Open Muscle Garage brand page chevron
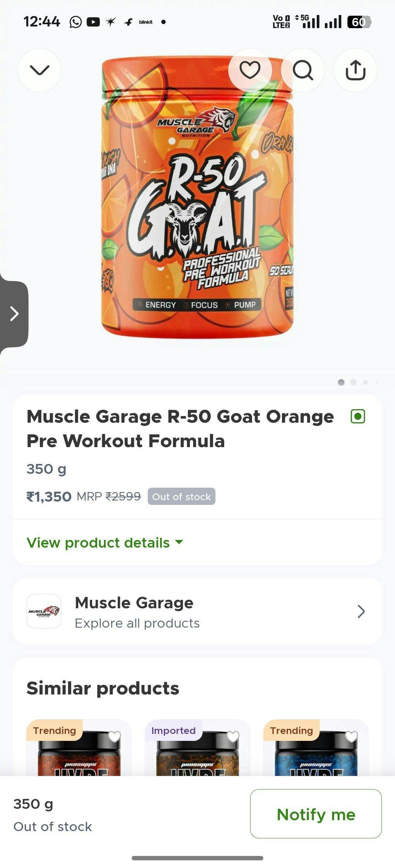Viewport: 395px width, 868px height. (x=361, y=611)
